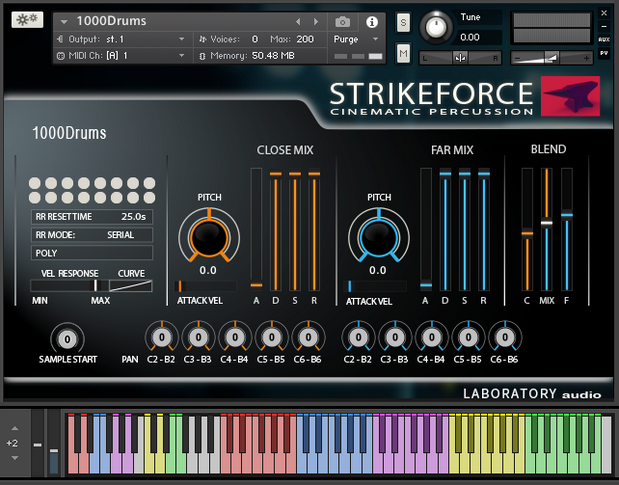Click the first round-robin indicator dot
Screen dimensions: 619x485
[x=35, y=183]
